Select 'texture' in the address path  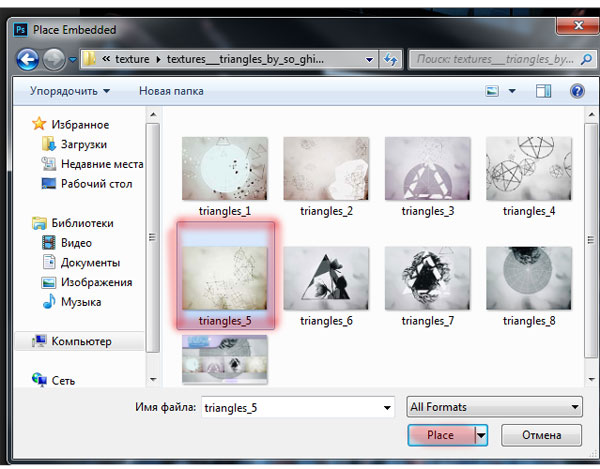[132, 59]
